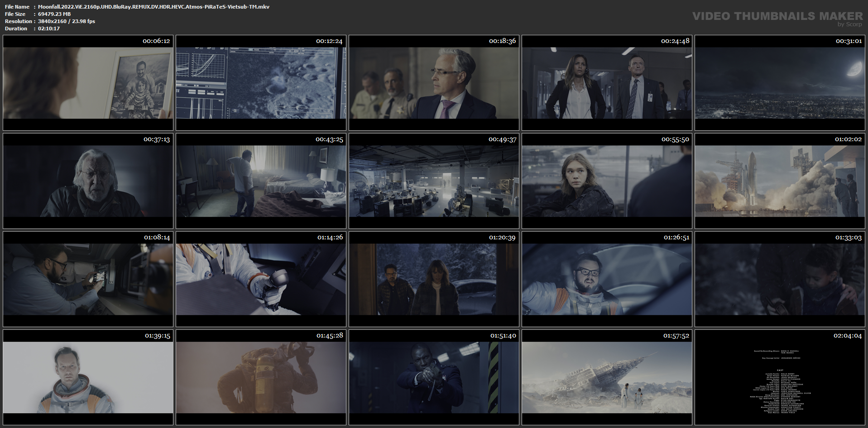Click the Resolution label
Screen dimensions: 868x428
tap(19, 21)
